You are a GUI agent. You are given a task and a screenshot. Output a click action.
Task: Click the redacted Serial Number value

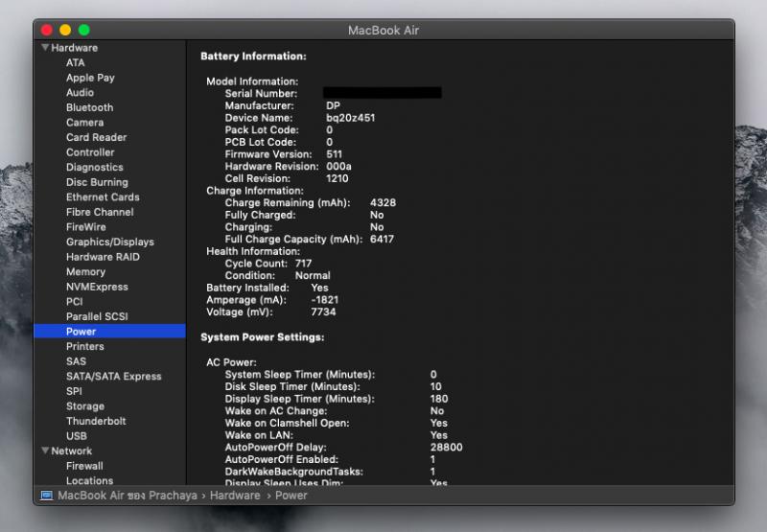(383, 93)
